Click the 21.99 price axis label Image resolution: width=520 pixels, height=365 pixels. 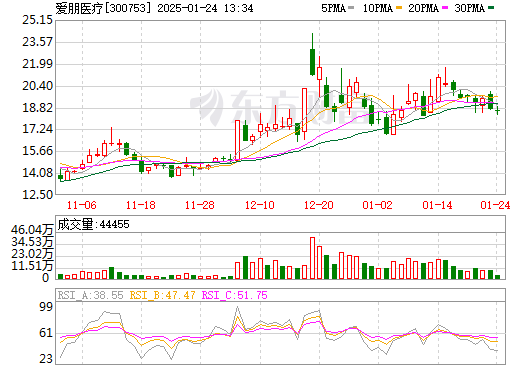[x=37, y=64]
